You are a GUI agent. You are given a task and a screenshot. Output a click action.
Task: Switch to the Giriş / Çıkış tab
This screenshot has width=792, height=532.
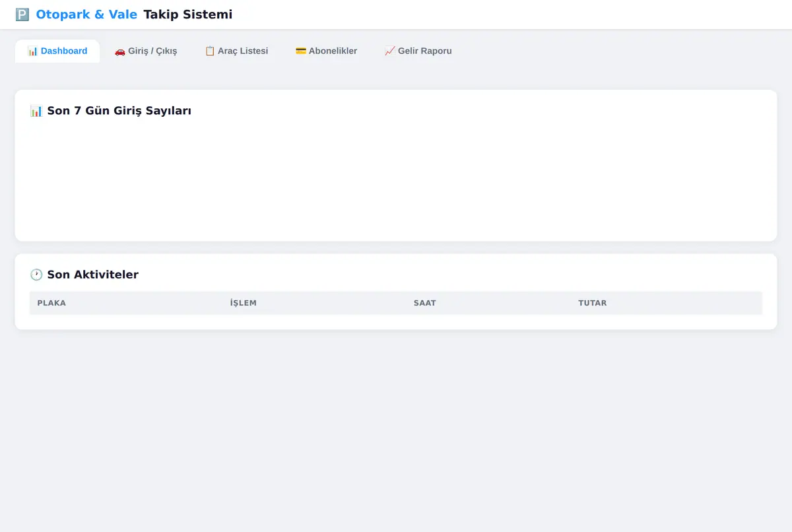coord(146,51)
